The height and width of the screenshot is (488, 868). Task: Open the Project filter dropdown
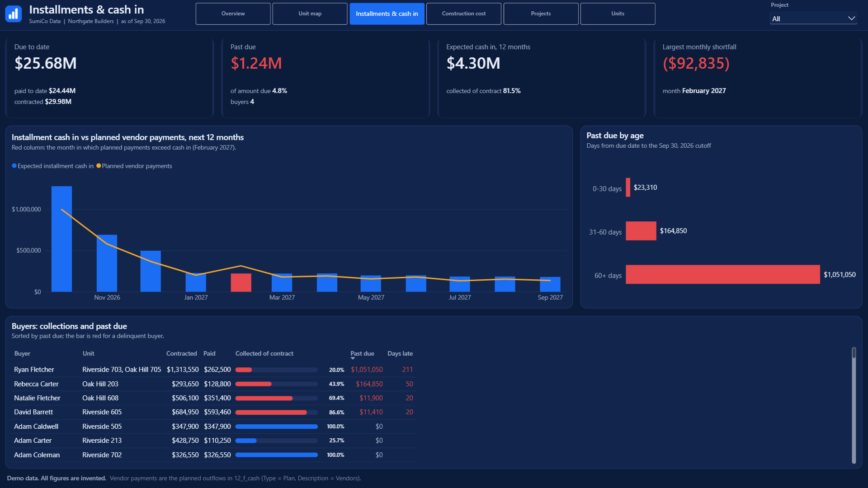pyautogui.click(x=813, y=19)
